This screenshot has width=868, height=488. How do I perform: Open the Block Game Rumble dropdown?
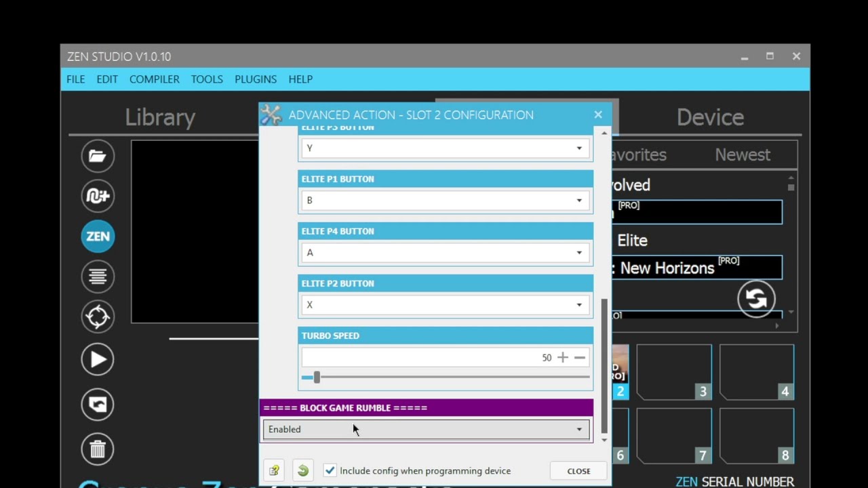pyautogui.click(x=427, y=429)
